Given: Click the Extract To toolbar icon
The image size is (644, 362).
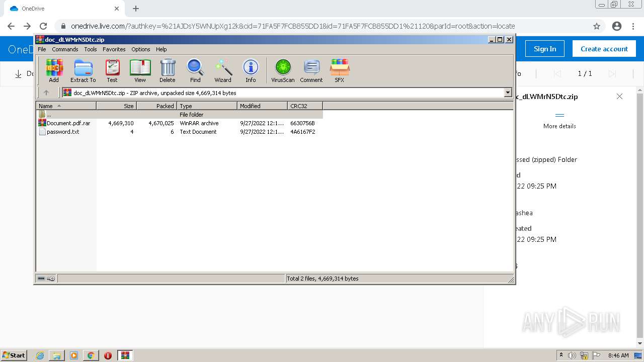Looking at the screenshot, I should pyautogui.click(x=83, y=70).
